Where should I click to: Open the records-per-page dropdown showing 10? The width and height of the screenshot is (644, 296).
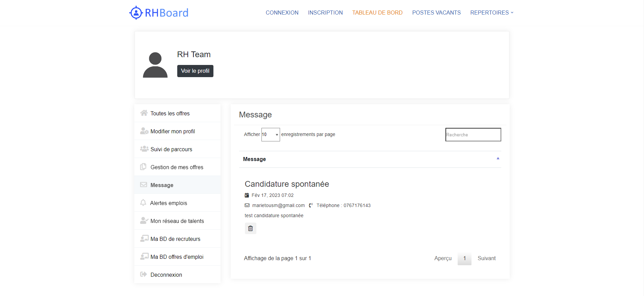click(x=270, y=135)
